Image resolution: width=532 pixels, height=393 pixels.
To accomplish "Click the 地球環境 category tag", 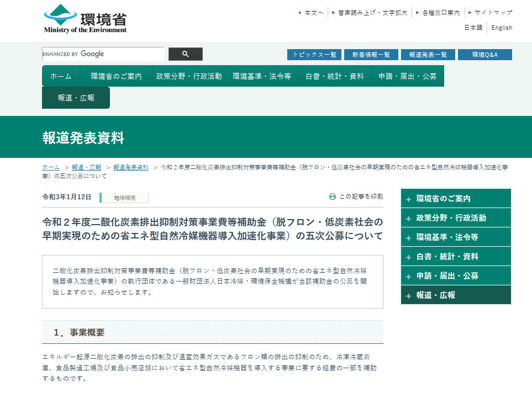I will (124, 198).
